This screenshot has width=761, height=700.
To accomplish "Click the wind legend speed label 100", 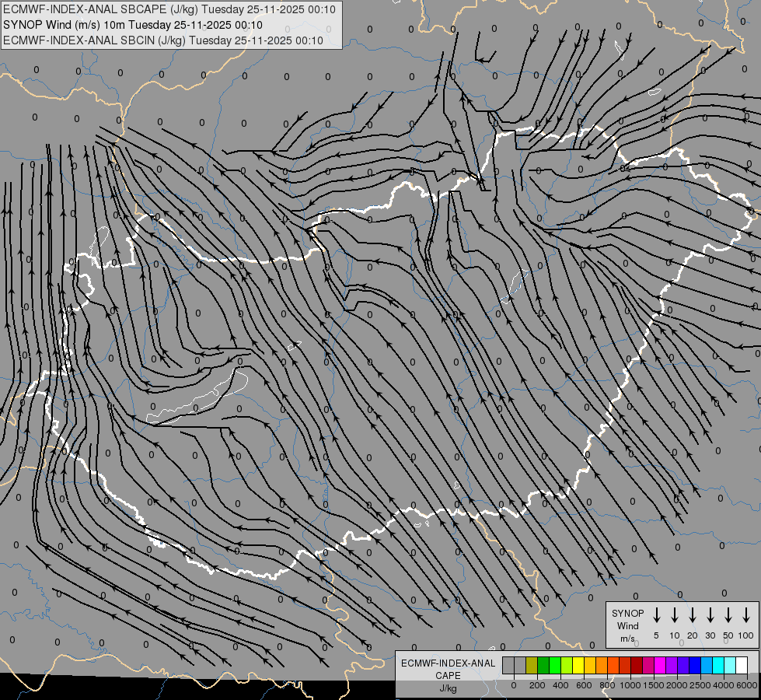I will pyautogui.click(x=746, y=635).
